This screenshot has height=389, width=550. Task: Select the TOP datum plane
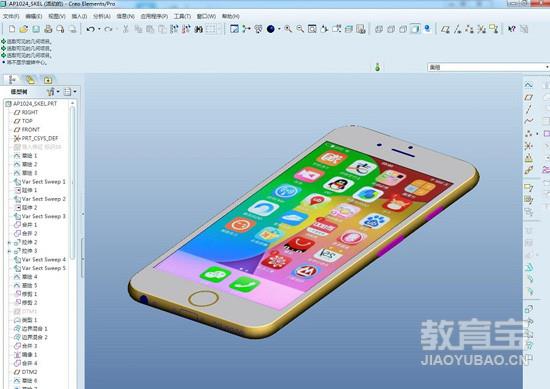(23, 121)
